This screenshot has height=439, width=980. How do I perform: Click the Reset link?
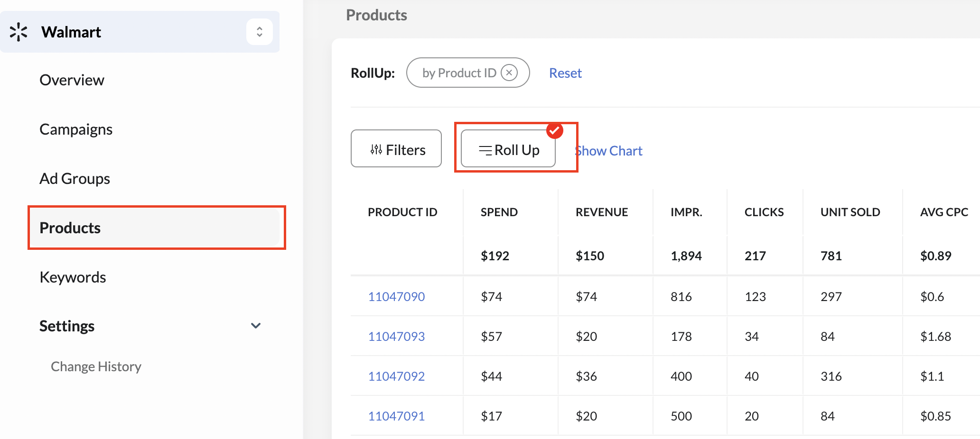tap(565, 73)
